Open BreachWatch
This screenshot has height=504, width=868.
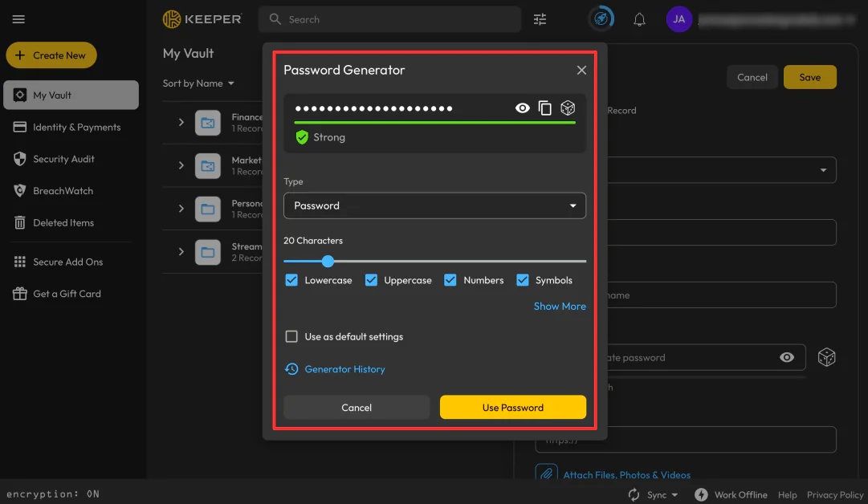click(53, 191)
